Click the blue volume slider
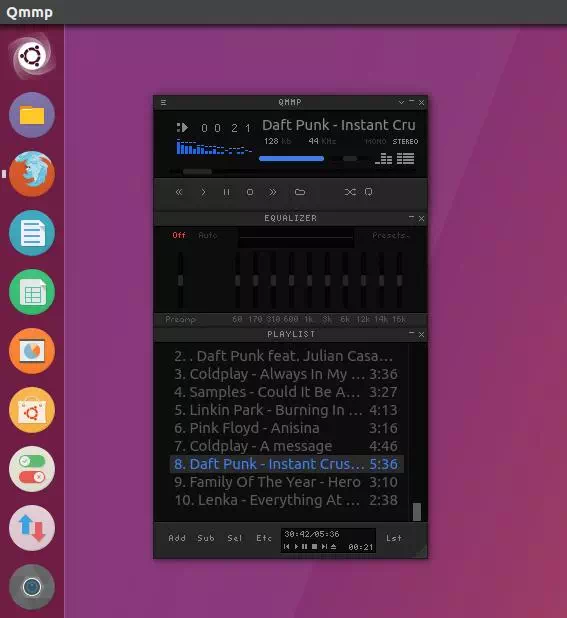 [x=292, y=158]
